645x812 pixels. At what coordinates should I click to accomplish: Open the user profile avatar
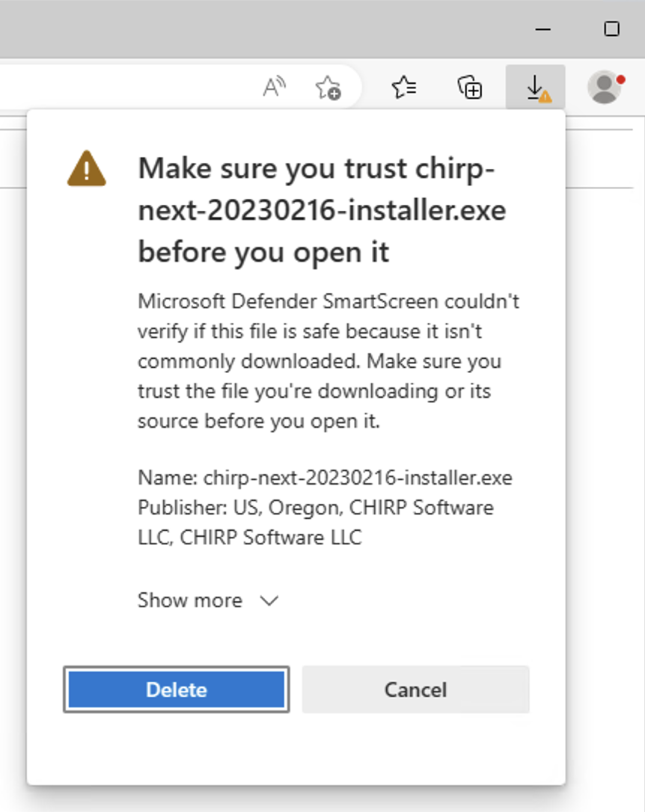click(604, 87)
